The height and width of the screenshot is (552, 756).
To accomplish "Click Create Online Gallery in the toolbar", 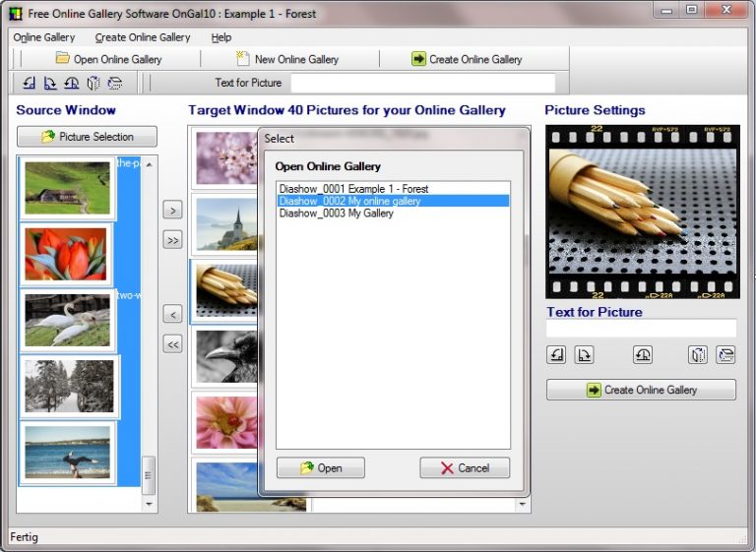I will (467, 59).
